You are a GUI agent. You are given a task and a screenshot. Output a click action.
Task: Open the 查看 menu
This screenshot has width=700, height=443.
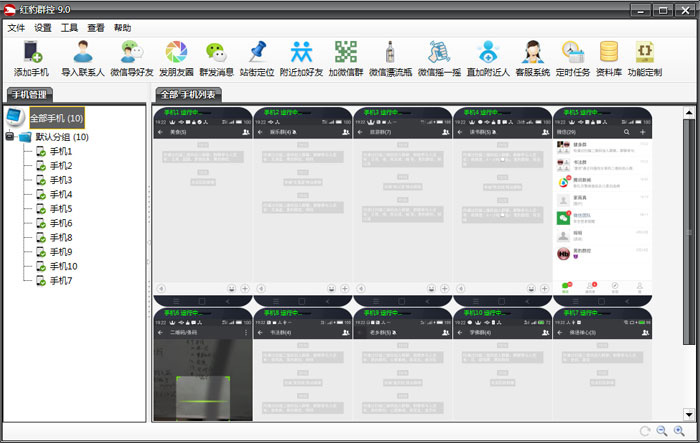pos(96,28)
